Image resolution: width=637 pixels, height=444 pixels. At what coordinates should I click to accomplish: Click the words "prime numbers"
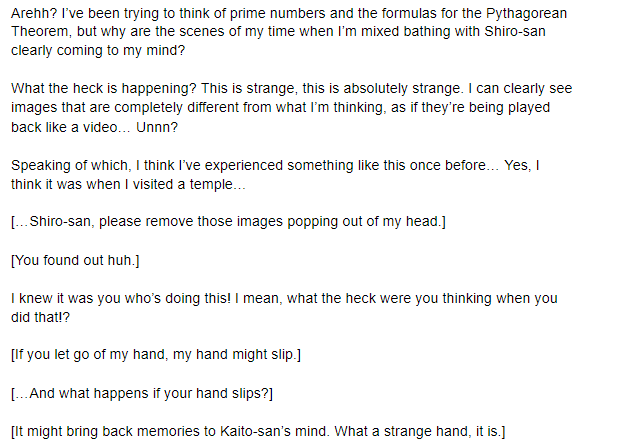tap(277, 13)
